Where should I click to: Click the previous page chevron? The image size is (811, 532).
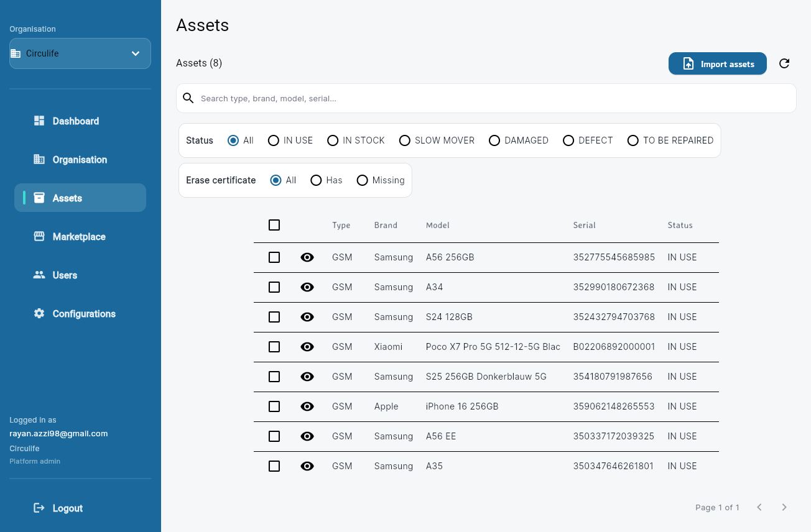click(x=759, y=507)
